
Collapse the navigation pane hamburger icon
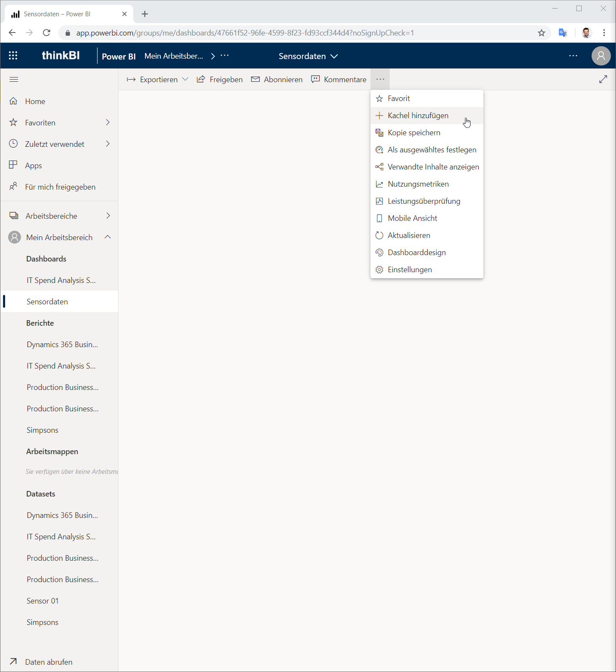point(14,79)
